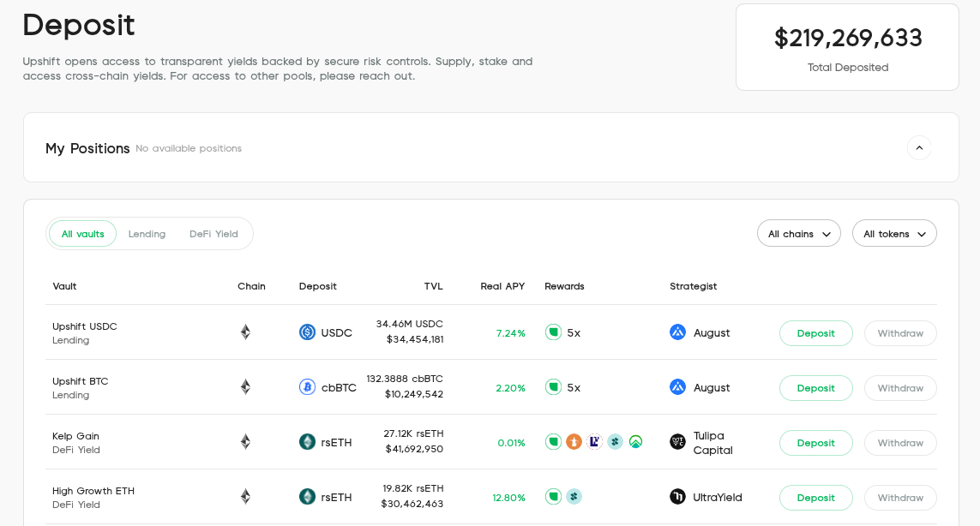Click green reward icon in High Growth ETH row

click(553, 497)
